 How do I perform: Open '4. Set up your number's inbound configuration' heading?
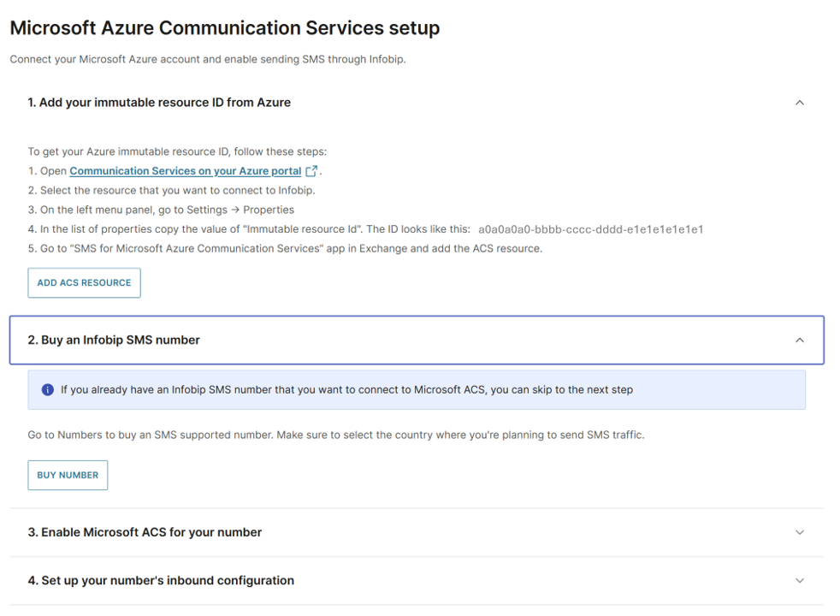point(161,580)
